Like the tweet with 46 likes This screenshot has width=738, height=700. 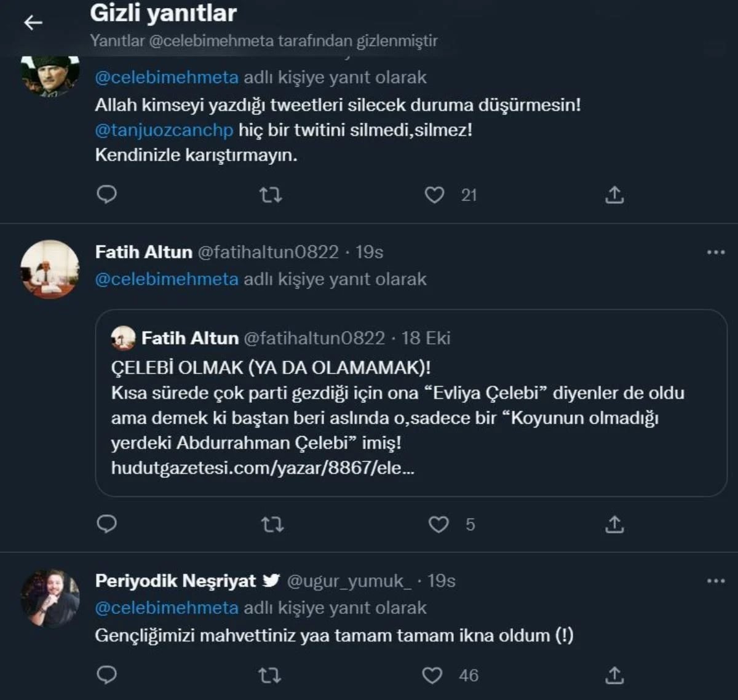432,675
